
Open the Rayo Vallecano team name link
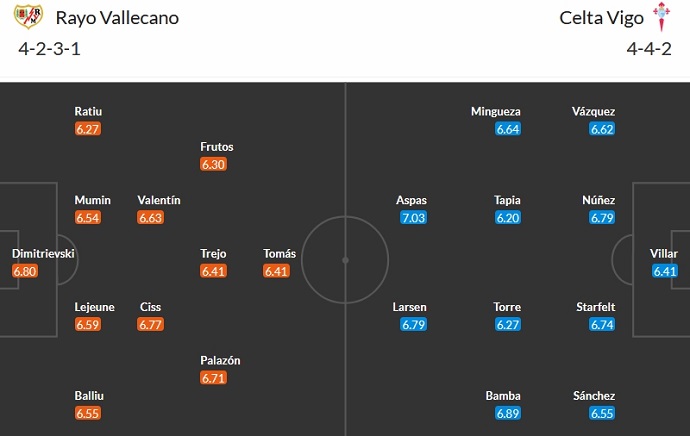point(118,18)
